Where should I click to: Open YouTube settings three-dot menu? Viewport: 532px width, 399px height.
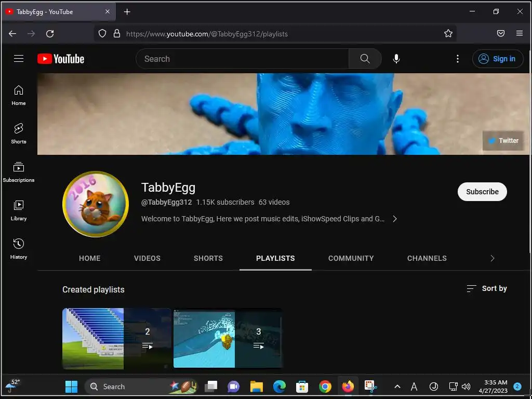click(x=457, y=59)
